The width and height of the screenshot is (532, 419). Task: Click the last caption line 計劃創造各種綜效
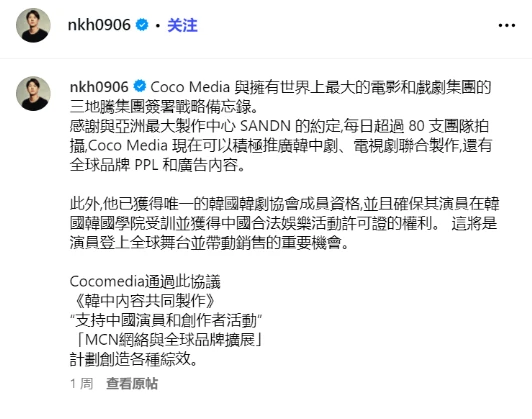[134, 359]
